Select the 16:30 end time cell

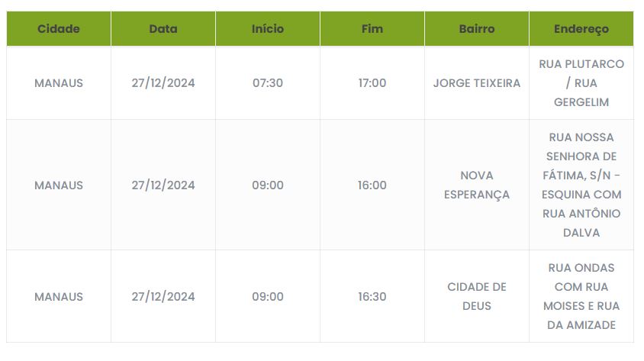pos(372,297)
